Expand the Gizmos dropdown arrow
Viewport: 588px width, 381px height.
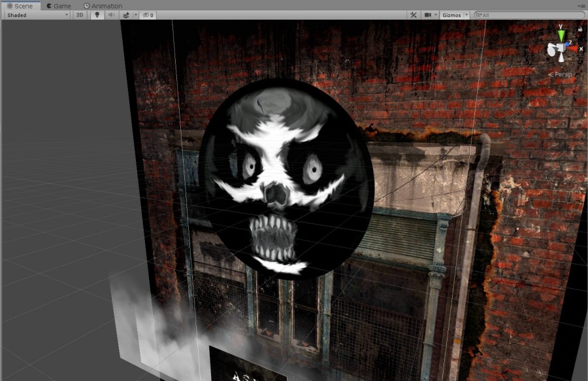point(466,15)
